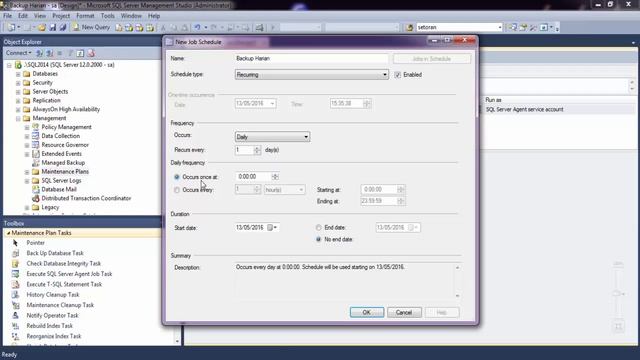The image size is (640, 360).
Task: Click the Refresh icon in Object Explorer
Action: click(x=80, y=53)
